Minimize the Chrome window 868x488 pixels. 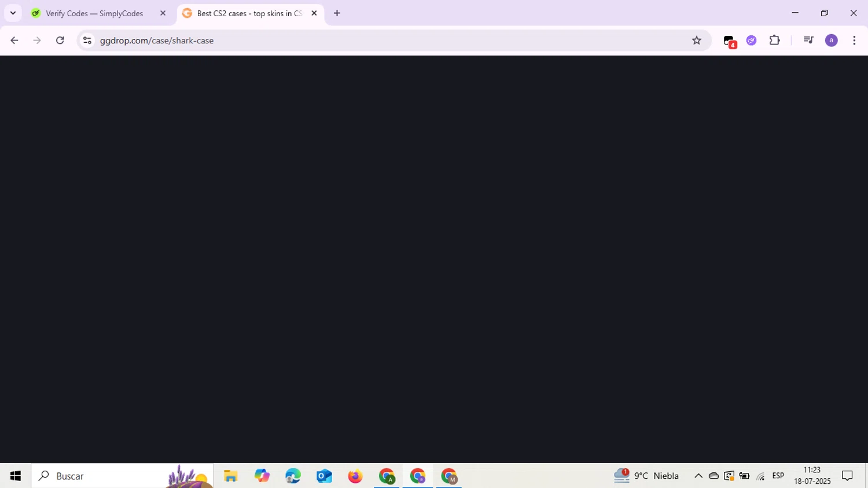coord(795,13)
